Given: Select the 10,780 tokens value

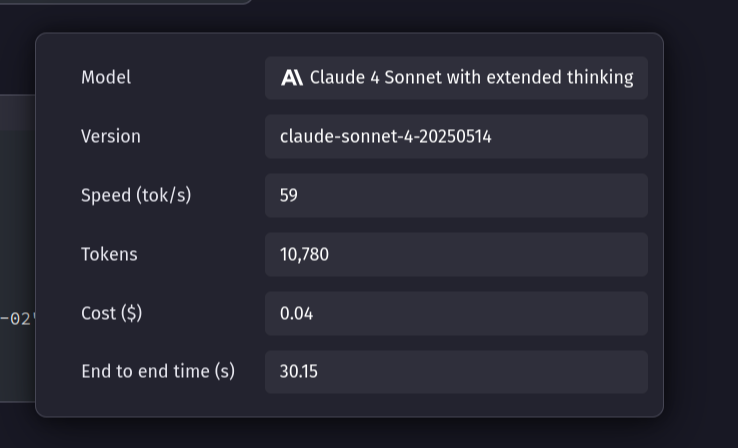Looking at the screenshot, I should tap(304, 254).
